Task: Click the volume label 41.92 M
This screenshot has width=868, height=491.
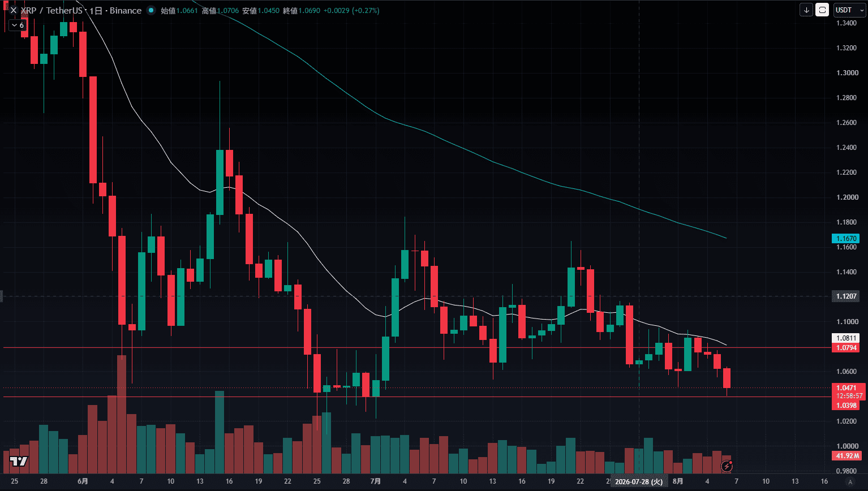Action: tap(846, 456)
